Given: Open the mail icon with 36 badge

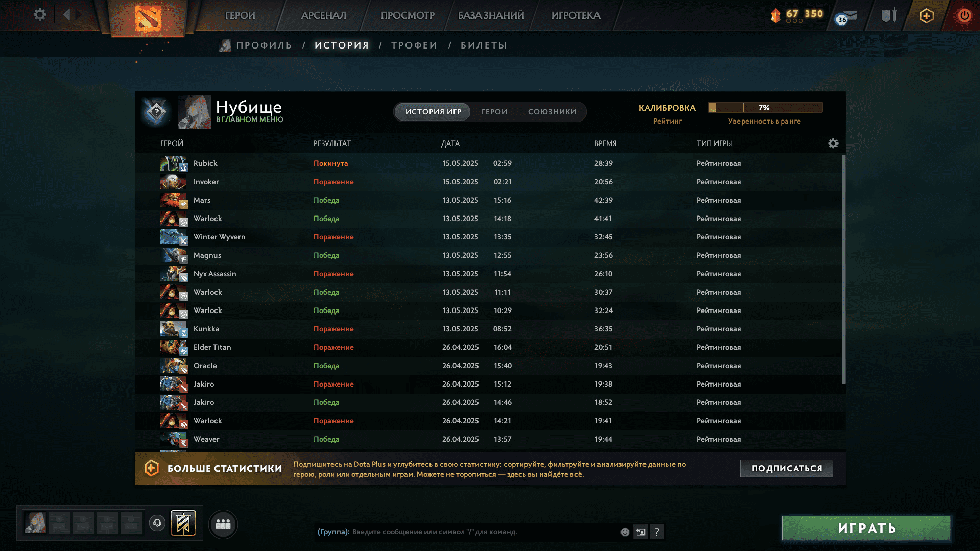Looking at the screenshot, I should (847, 17).
